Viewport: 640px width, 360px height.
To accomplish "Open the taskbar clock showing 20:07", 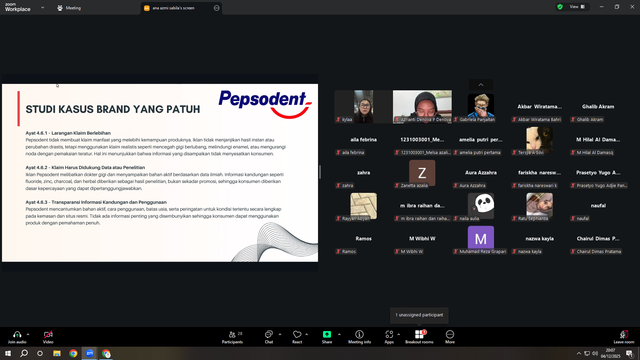I will [x=610, y=353].
